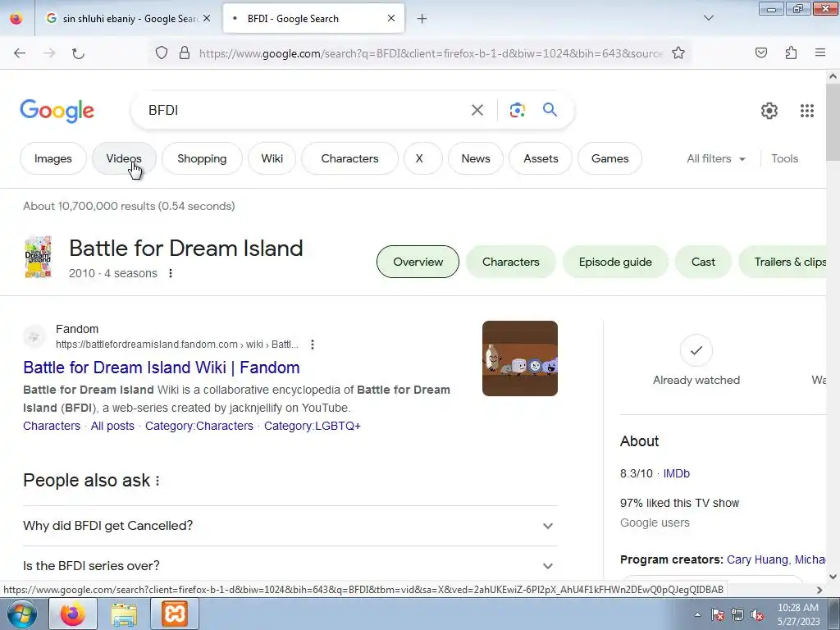Clear the BFDI search text

point(477,110)
